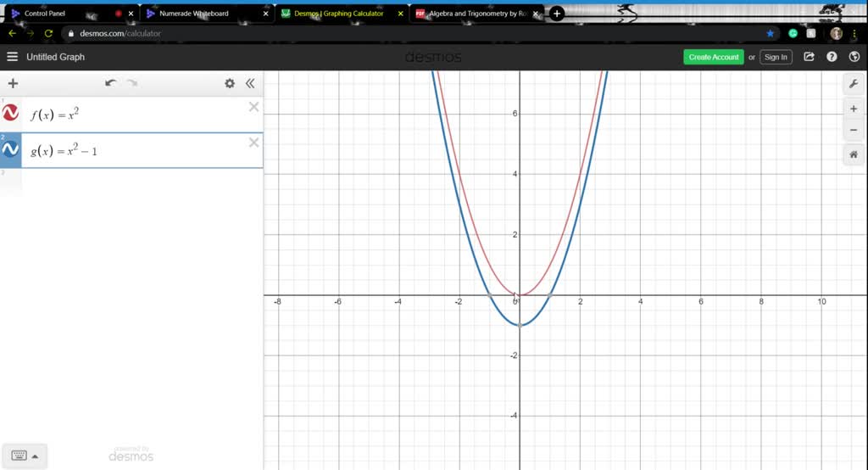Screen dimensions: 868x470
Task: Open the Desmos help icon
Action: pyautogui.click(x=832, y=57)
